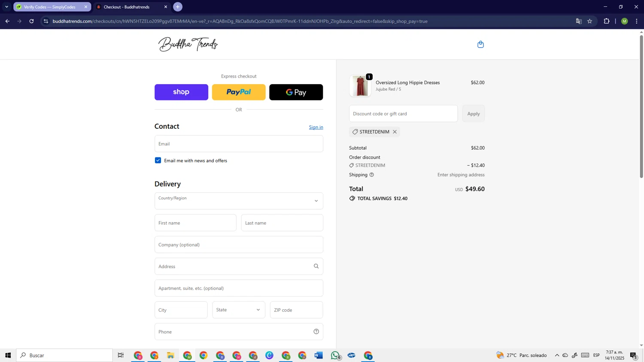Click the TOTAL SAVINGS $12.40 text
The image size is (644, 362).
click(x=383, y=199)
